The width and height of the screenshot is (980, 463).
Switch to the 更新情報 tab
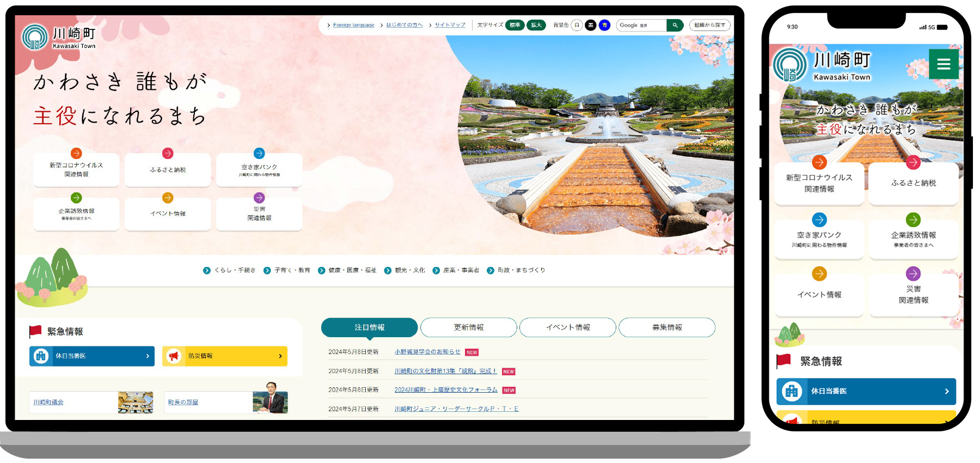click(469, 327)
